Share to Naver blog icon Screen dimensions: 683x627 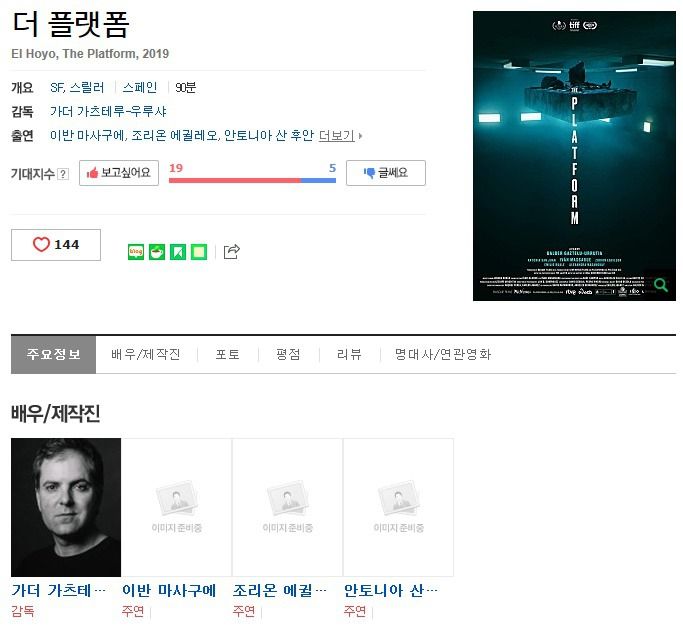(136, 252)
